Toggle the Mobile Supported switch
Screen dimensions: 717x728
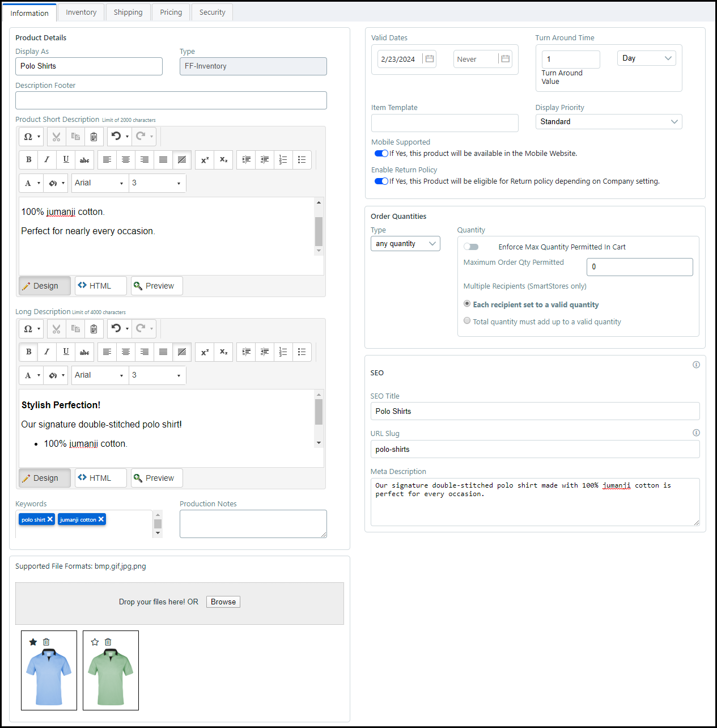[x=381, y=154]
